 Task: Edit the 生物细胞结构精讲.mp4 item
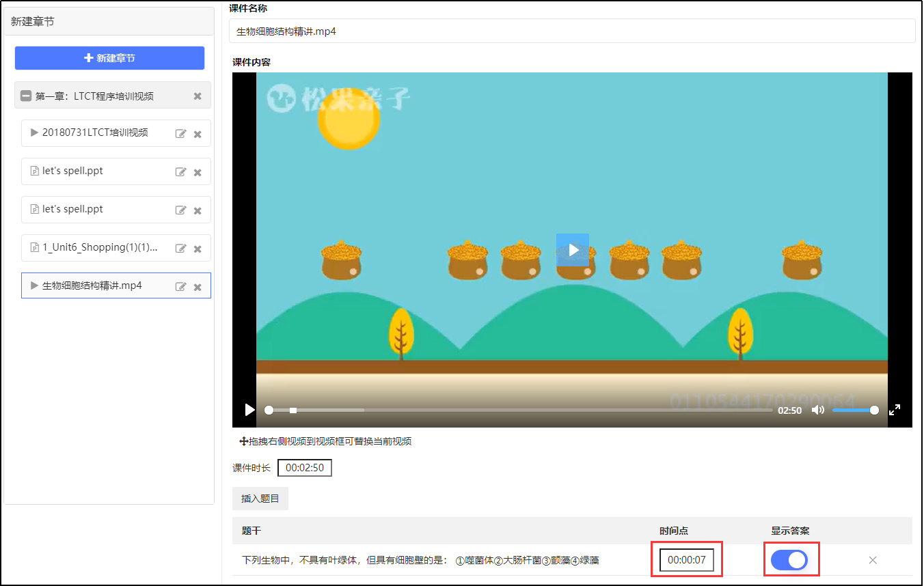[x=181, y=287]
